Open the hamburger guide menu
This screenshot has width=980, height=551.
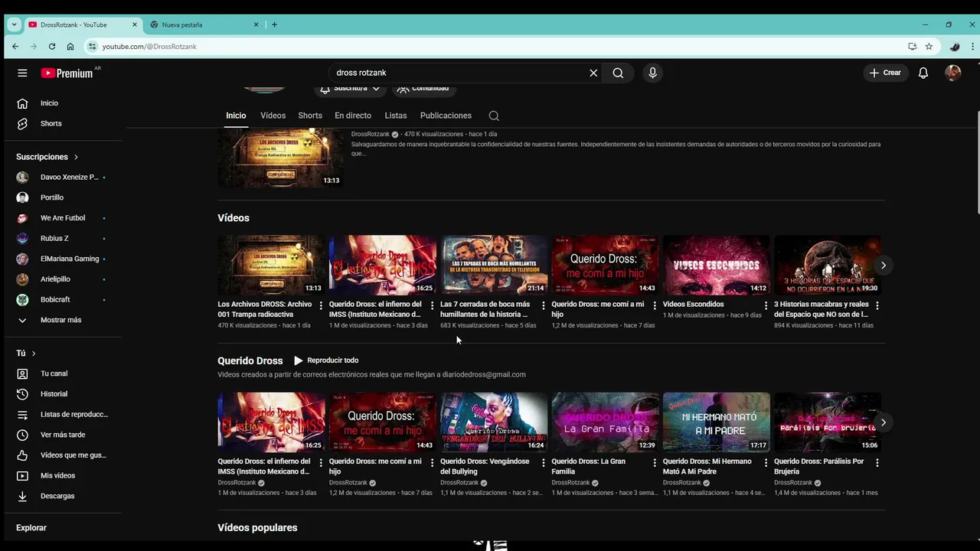point(22,73)
